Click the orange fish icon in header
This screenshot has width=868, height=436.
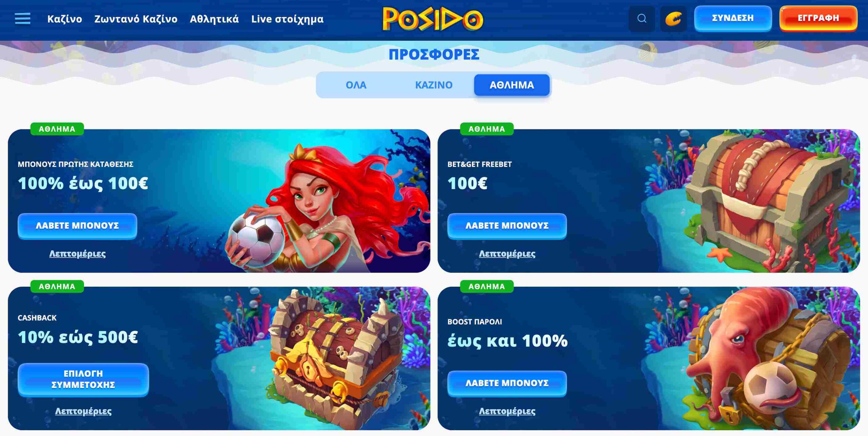point(673,19)
